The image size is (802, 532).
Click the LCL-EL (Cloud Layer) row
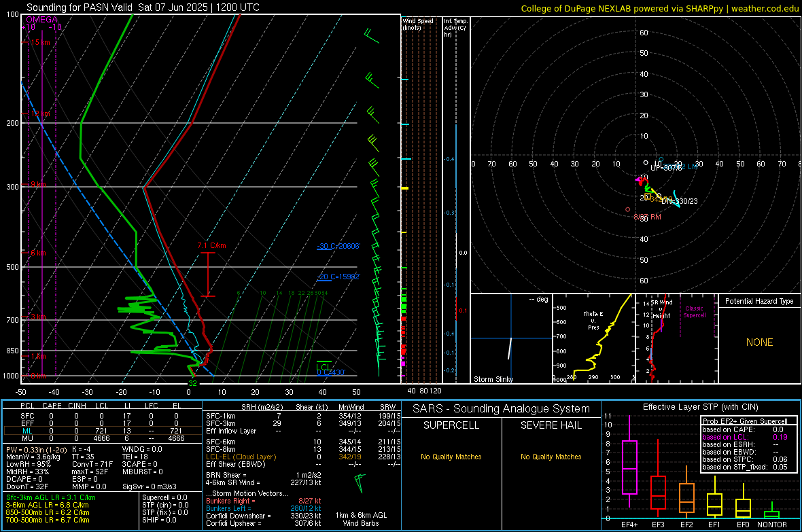click(x=303, y=457)
